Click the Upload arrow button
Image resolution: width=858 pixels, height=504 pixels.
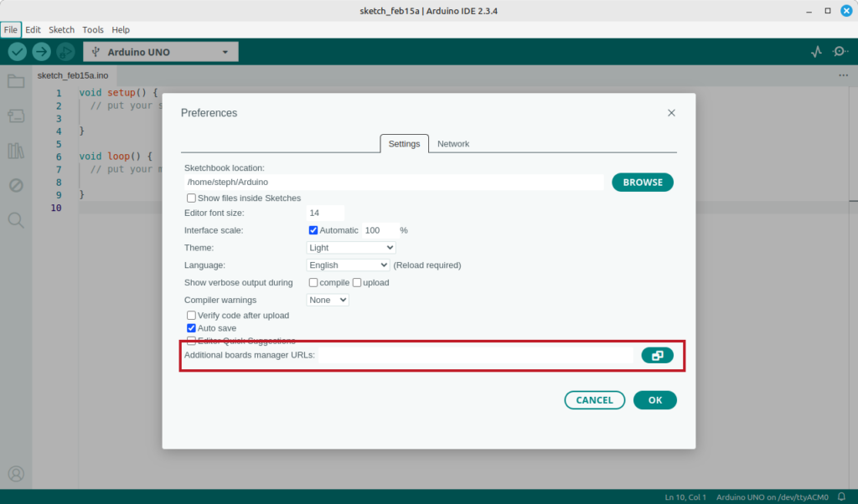[41, 52]
